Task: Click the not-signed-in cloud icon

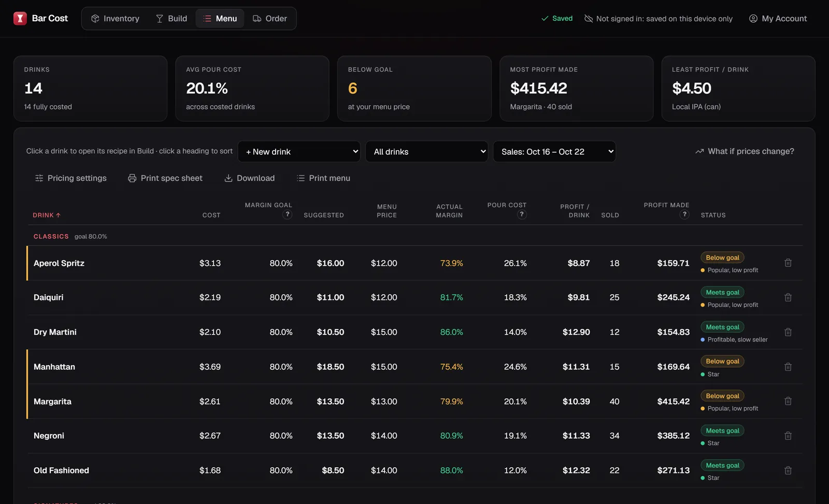Action: pyautogui.click(x=589, y=19)
